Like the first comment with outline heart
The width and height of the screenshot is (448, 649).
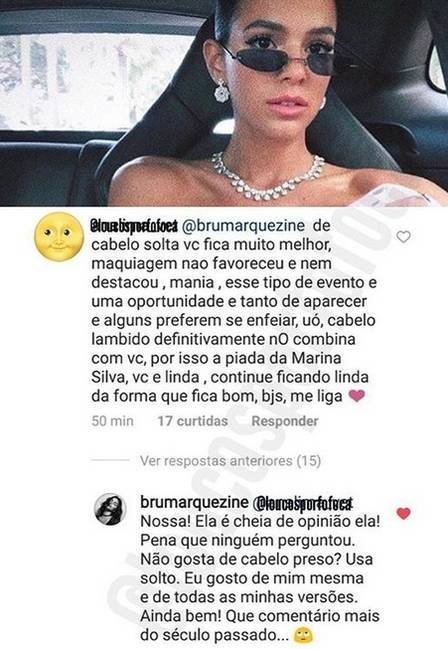[x=403, y=237]
